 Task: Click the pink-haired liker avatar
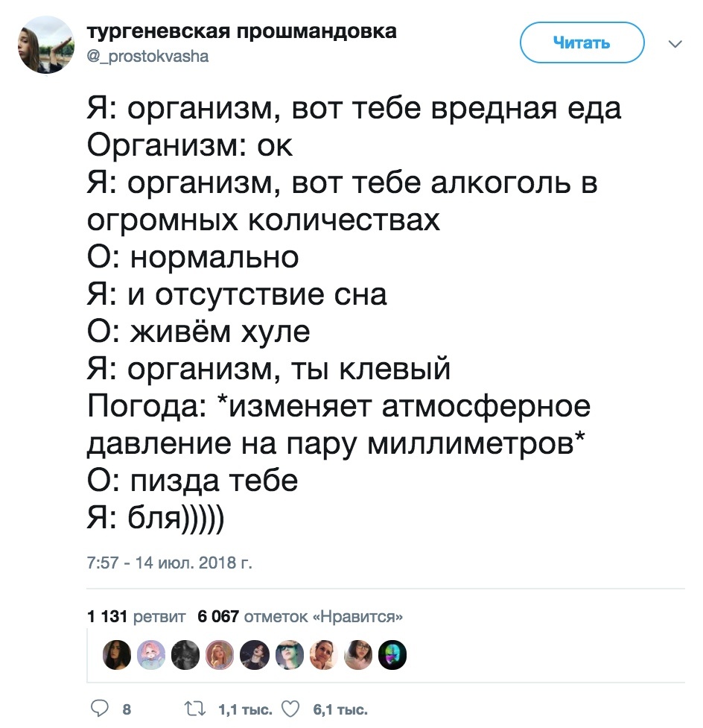tap(152, 656)
